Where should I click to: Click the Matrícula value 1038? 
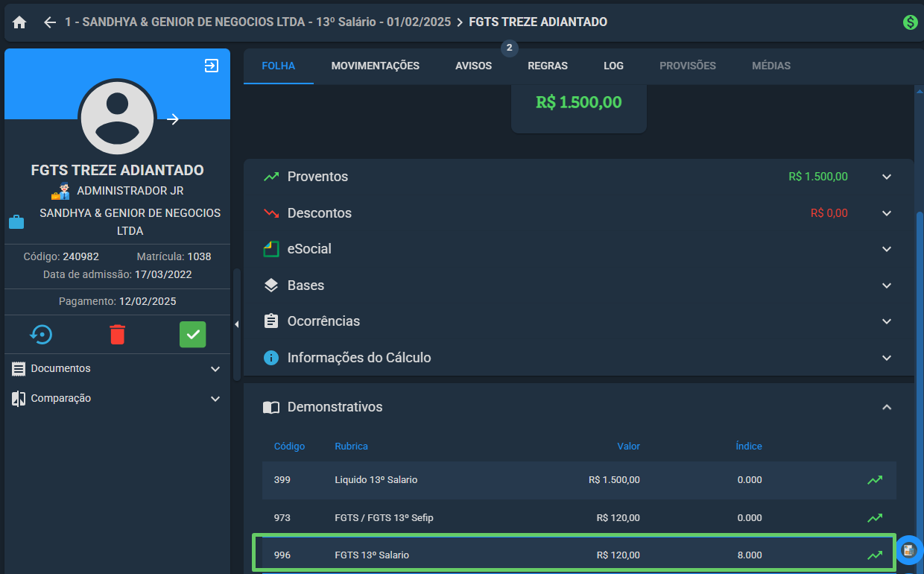click(x=199, y=256)
